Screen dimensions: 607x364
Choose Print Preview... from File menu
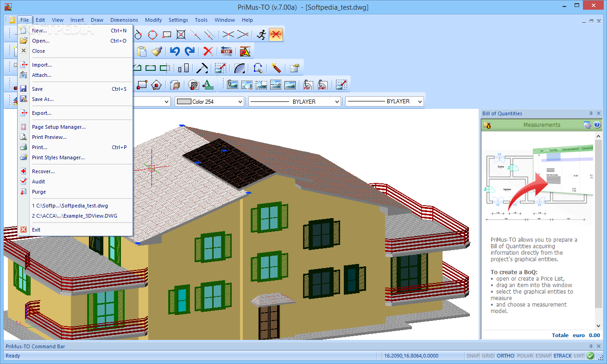[76, 137]
